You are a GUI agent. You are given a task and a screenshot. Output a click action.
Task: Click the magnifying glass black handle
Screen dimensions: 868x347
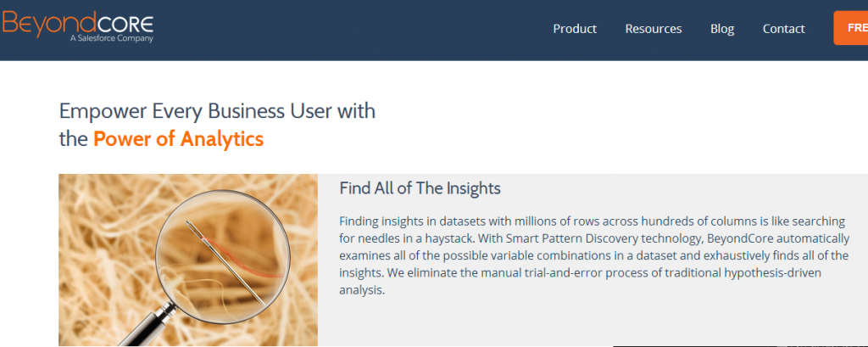147,328
